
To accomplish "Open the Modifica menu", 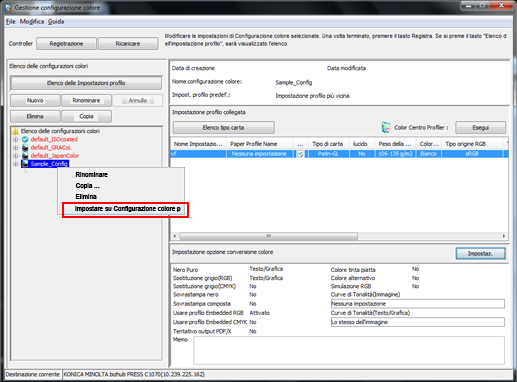I will click(32, 22).
